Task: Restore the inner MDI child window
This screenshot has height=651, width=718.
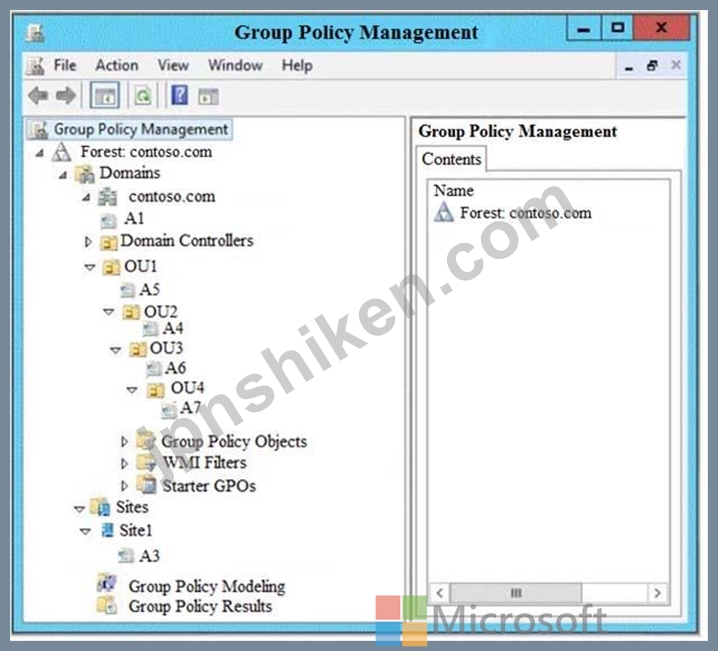Action: pyautogui.click(x=653, y=66)
